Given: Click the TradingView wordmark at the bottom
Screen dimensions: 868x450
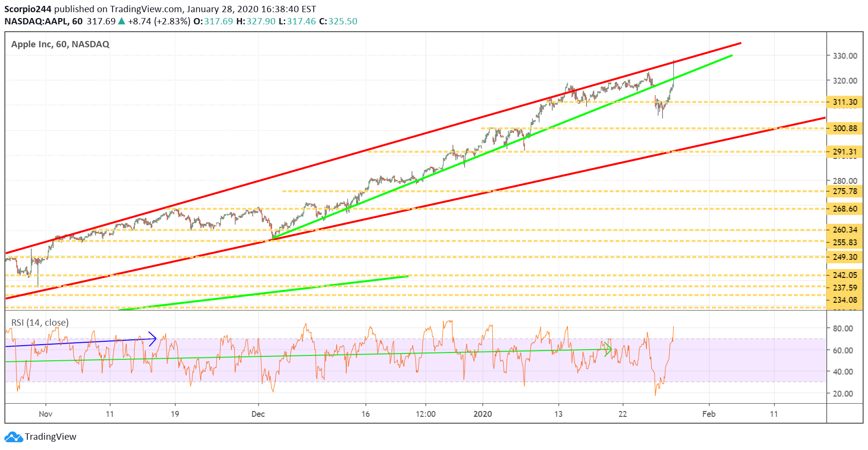Looking at the screenshot, I should tap(51, 437).
